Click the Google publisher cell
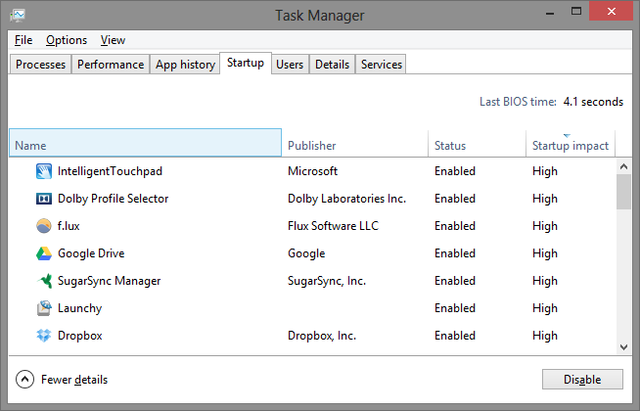 (307, 253)
